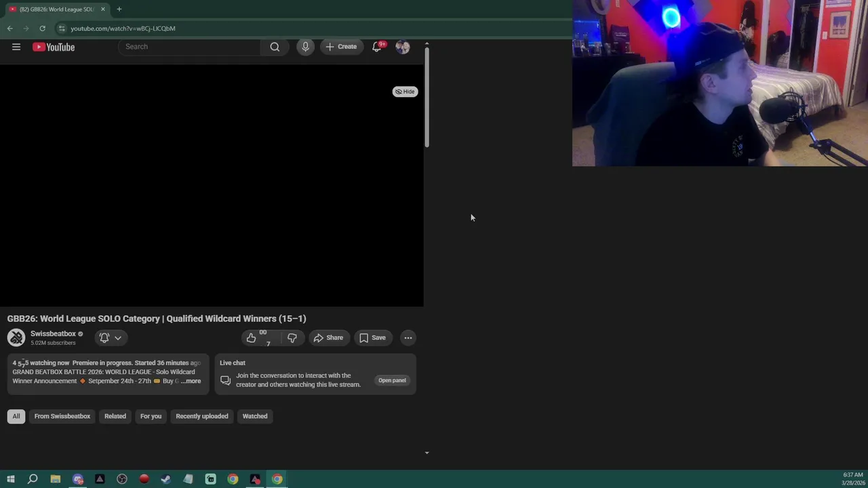Select the For you chip
The height and width of the screenshot is (488, 868).
[x=151, y=416]
